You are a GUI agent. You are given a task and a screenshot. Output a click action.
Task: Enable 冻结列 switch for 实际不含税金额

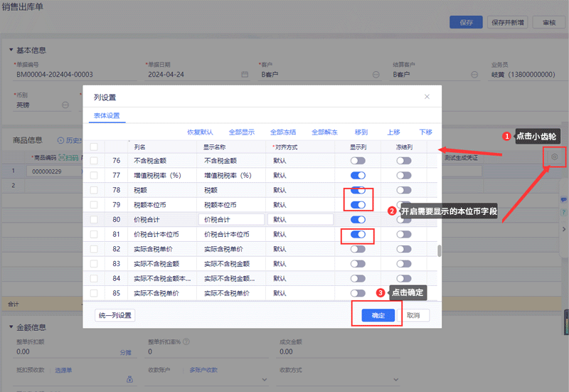point(404,264)
